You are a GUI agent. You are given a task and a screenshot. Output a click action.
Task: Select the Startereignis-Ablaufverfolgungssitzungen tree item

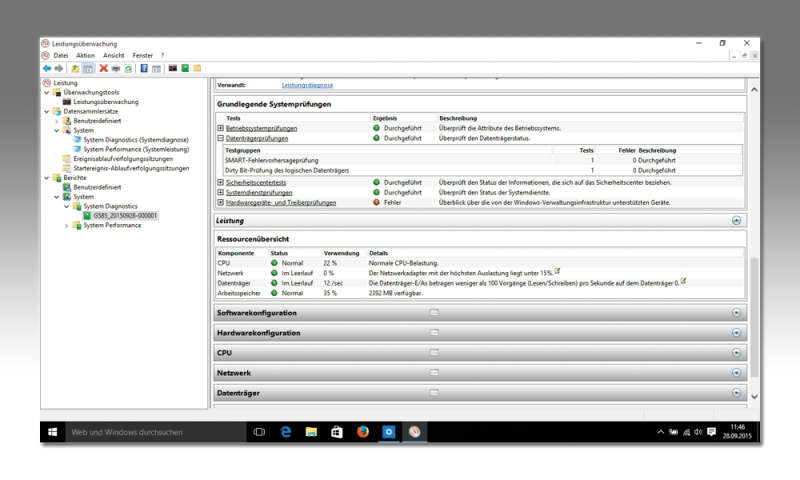click(x=131, y=168)
